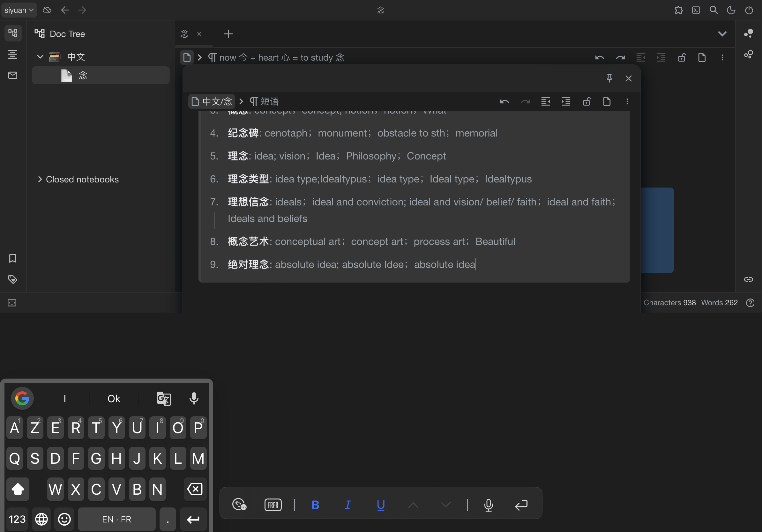Viewport: 762px width, 532px height.
Task: Open the Tags panel
Action: pyautogui.click(x=13, y=279)
